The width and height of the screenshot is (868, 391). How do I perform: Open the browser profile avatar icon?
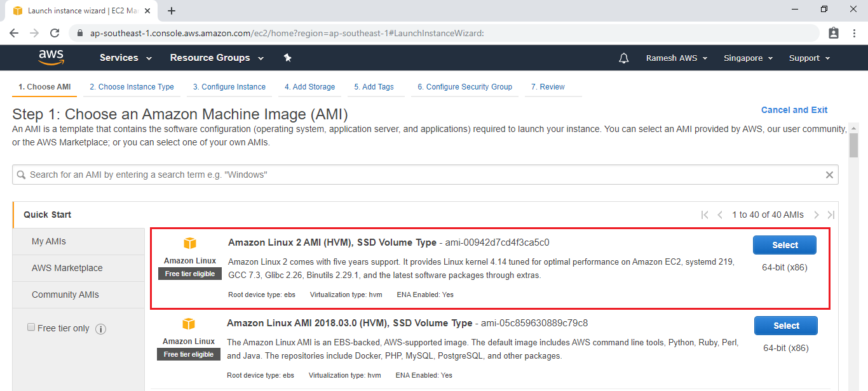coord(834,33)
